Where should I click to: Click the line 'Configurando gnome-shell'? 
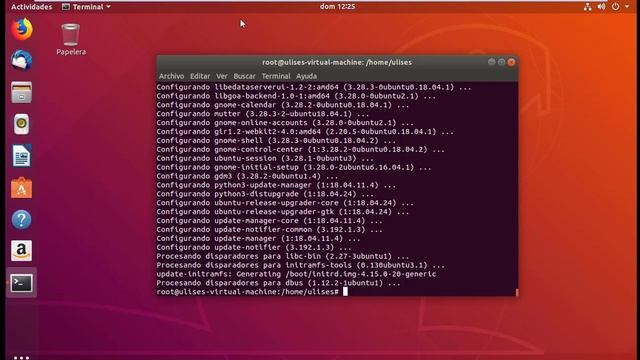tap(276, 140)
